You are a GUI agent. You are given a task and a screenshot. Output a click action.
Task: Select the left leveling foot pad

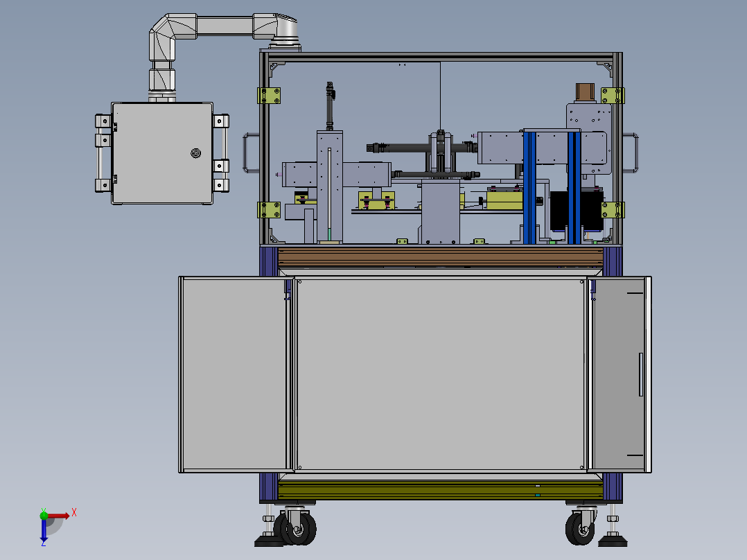tap(269, 541)
